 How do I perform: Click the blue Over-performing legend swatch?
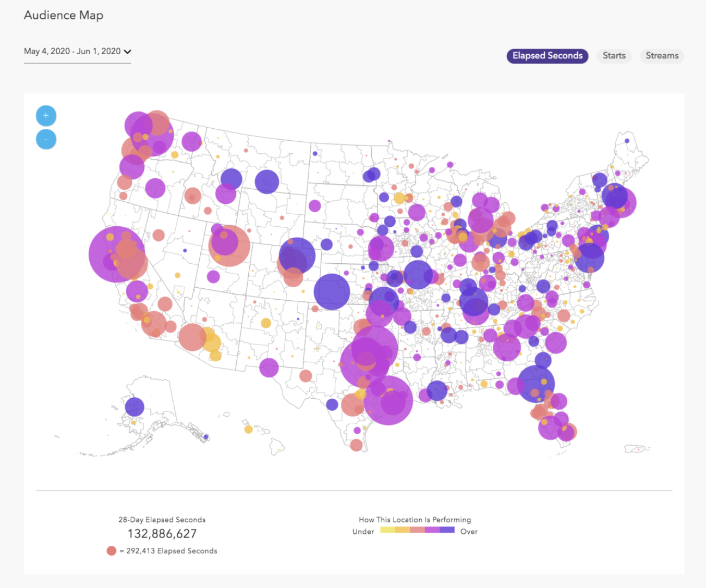(447, 530)
